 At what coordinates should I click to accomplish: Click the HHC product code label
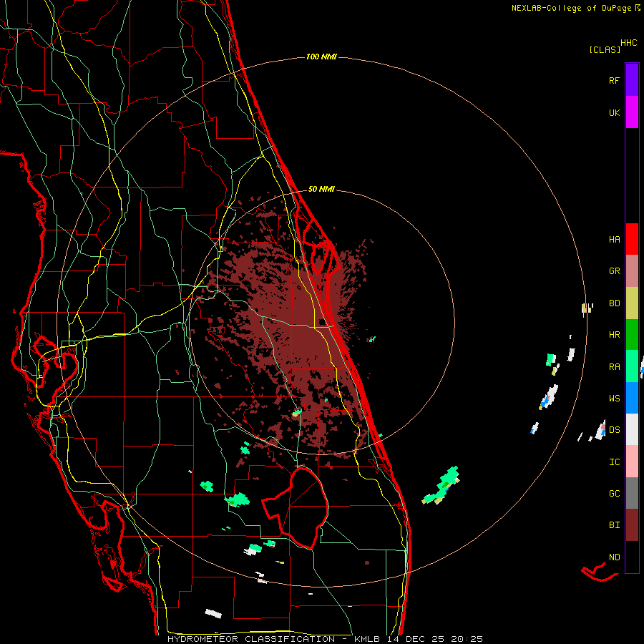(629, 43)
